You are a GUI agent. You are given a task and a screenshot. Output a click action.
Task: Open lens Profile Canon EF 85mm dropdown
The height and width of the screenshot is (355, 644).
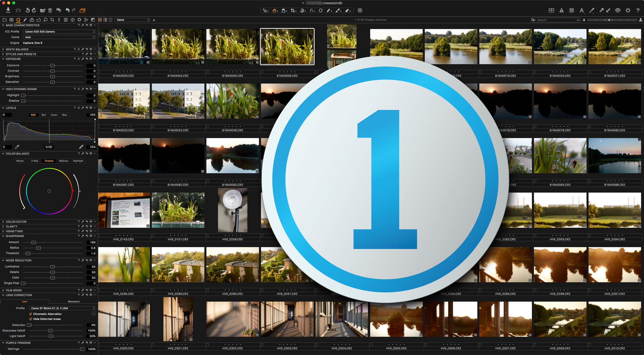coord(63,308)
